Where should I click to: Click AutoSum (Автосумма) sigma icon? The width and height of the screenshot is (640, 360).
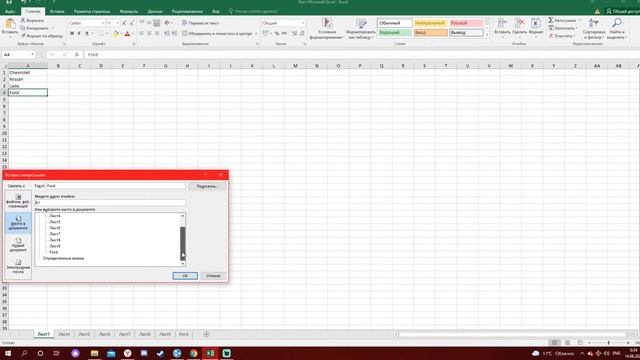551,20
